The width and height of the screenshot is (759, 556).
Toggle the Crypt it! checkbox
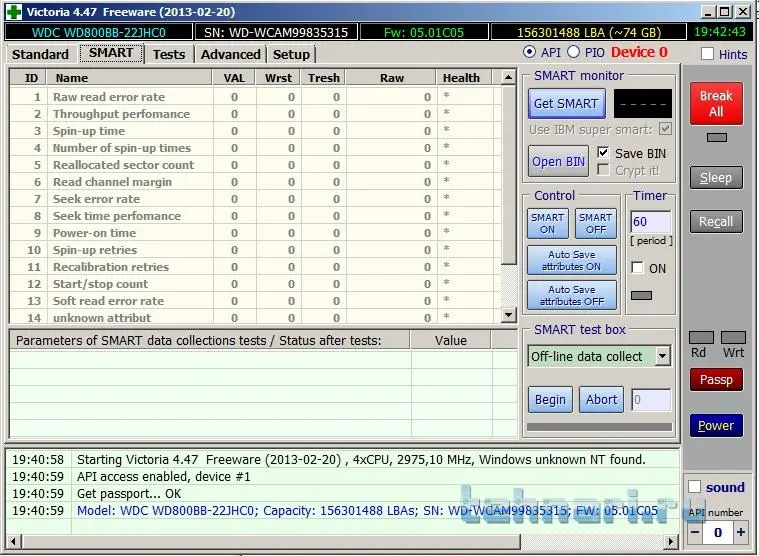tap(603, 170)
